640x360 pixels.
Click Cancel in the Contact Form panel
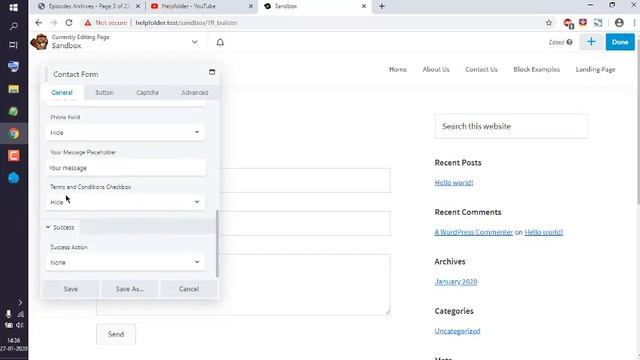point(189,289)
